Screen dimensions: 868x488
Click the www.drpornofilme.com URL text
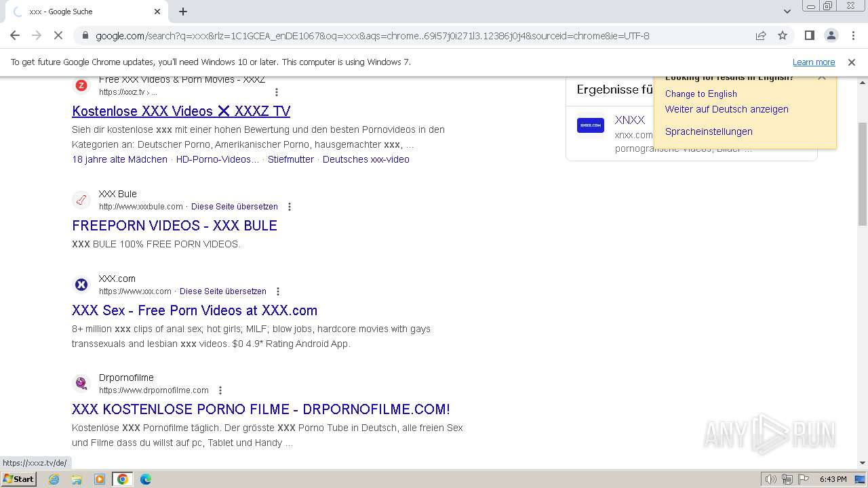[x=154, y=390]
